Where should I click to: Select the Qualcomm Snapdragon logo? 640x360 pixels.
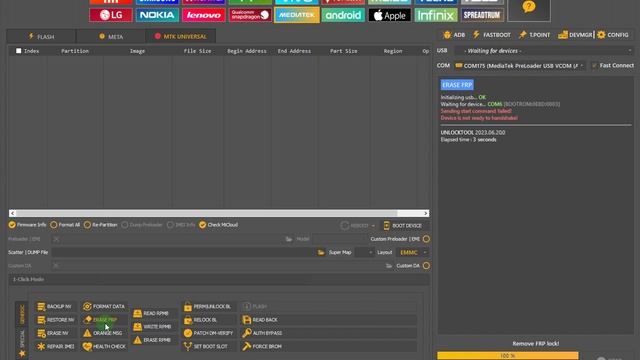click(x=250, y=15)
